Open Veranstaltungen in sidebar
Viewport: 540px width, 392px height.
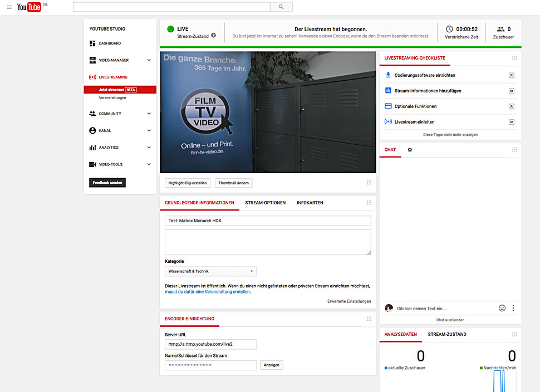click(112, 98)
